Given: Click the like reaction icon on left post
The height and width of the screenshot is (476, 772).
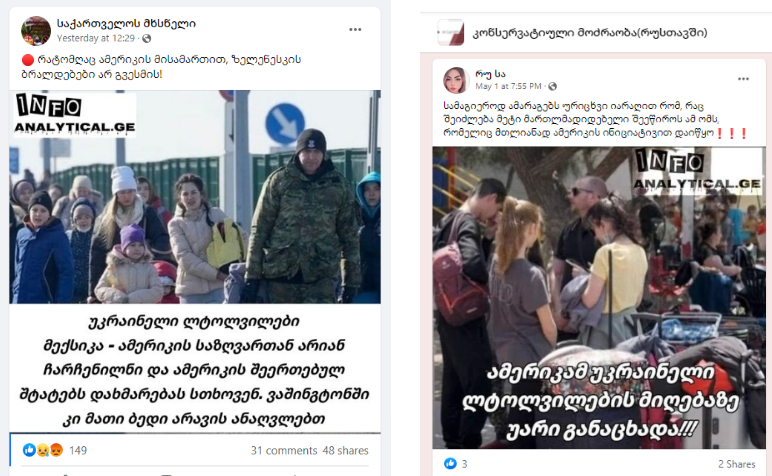Looking at the screenshot, I should coord(29,450).
